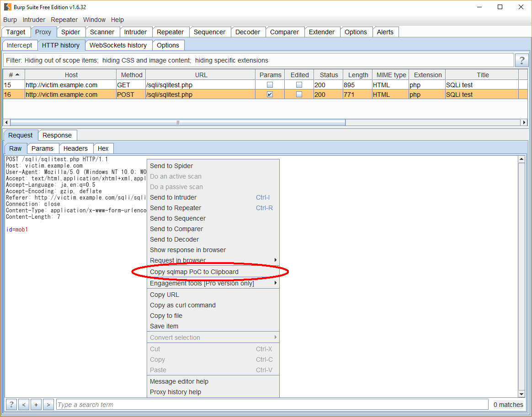
Task: Switch to the Target tab
Action: tap(16, 32)
